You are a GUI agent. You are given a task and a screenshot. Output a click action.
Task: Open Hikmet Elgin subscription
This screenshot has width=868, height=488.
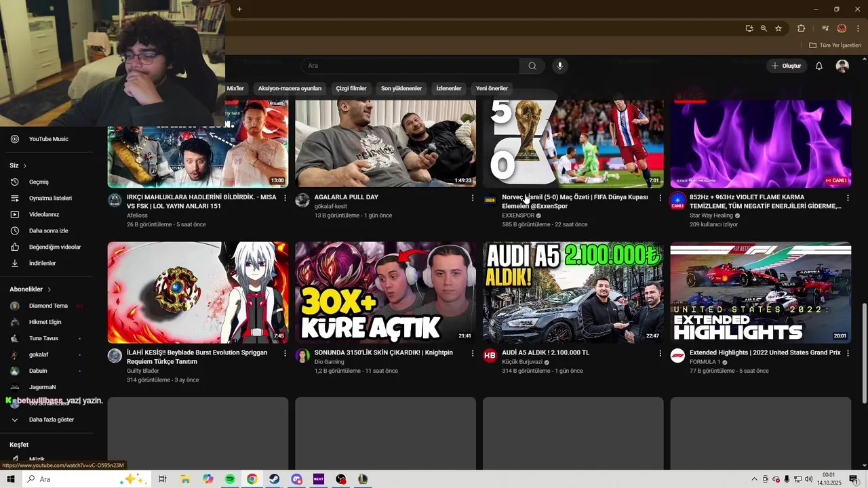pos(45,322)
